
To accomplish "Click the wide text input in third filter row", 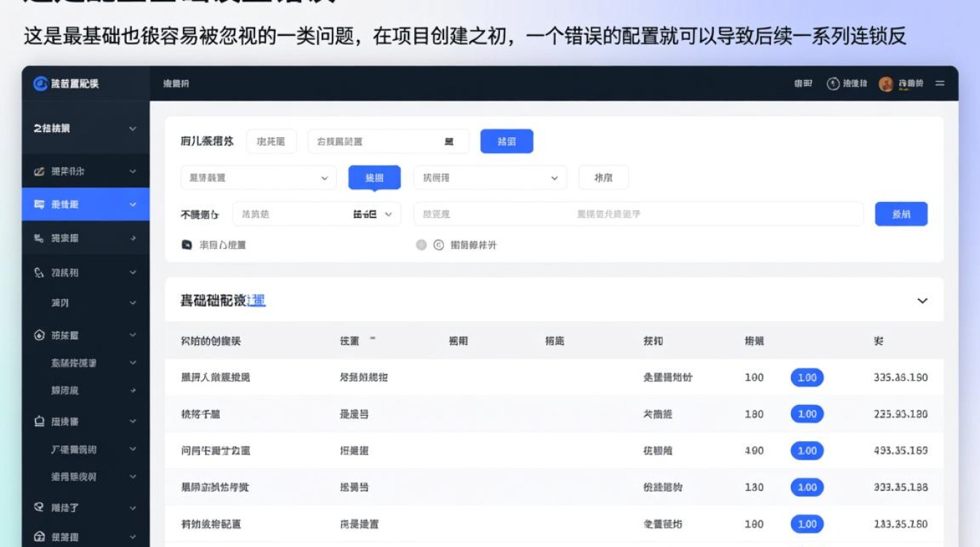I will click(638, 214).
